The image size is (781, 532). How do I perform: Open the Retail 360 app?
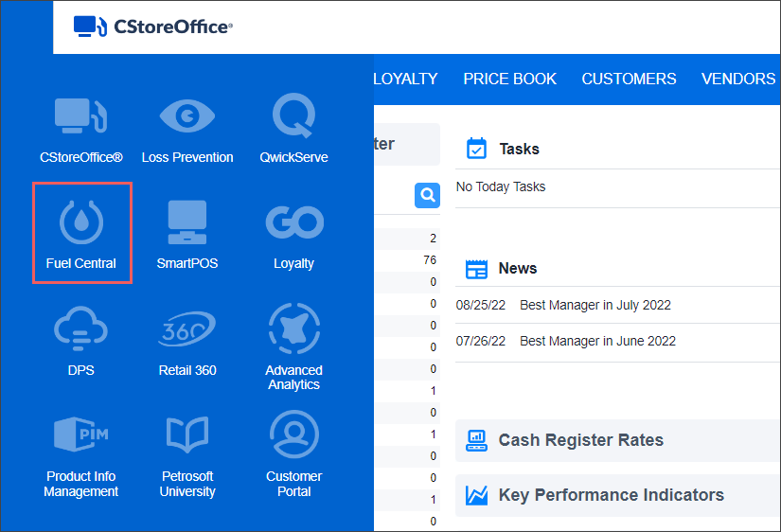187,331
